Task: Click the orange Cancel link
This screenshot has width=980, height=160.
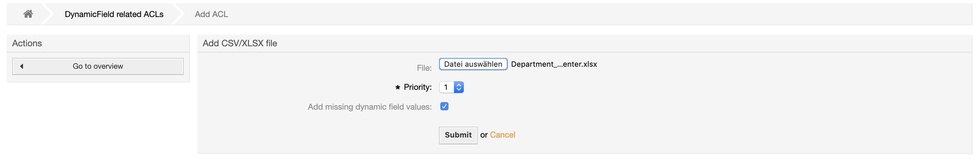Action: click(x=502, y=135)
